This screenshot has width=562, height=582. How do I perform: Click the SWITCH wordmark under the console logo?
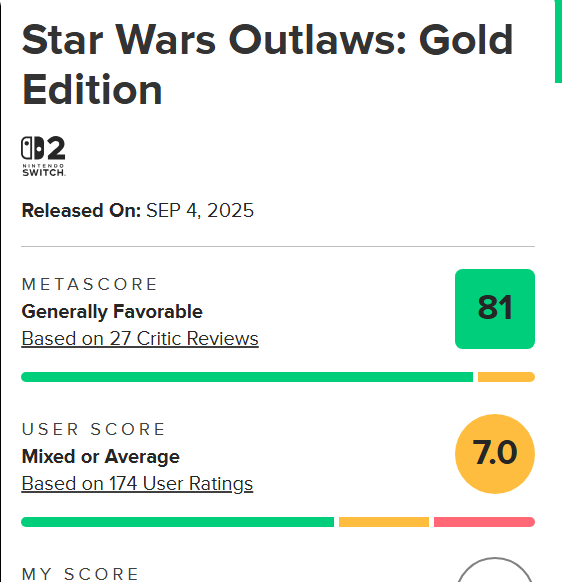pyautogui.click(x=43, y=172)
